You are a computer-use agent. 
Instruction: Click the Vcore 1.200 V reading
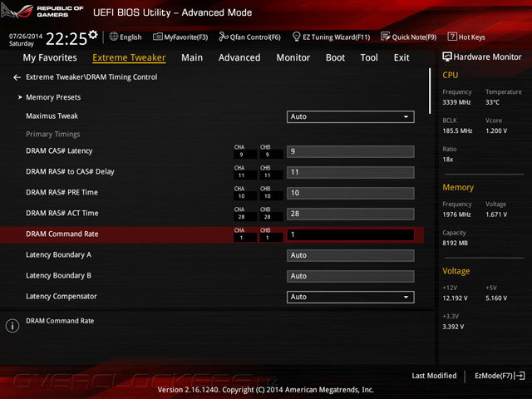(496, 131)
